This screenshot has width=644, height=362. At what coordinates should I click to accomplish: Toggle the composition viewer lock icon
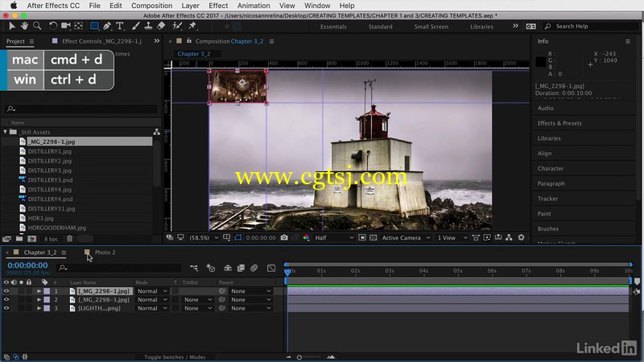pos(189,41)
